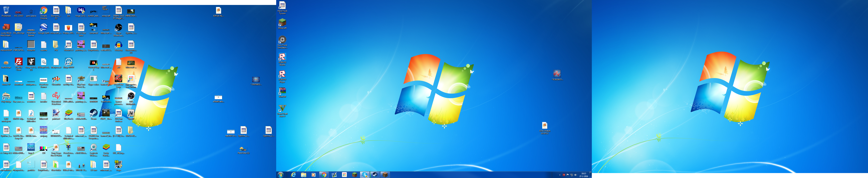The width and height of the screenshot is (868, 178).
Task: Select the FileZilla Client desktop icon
Action: tap(19, 64)
